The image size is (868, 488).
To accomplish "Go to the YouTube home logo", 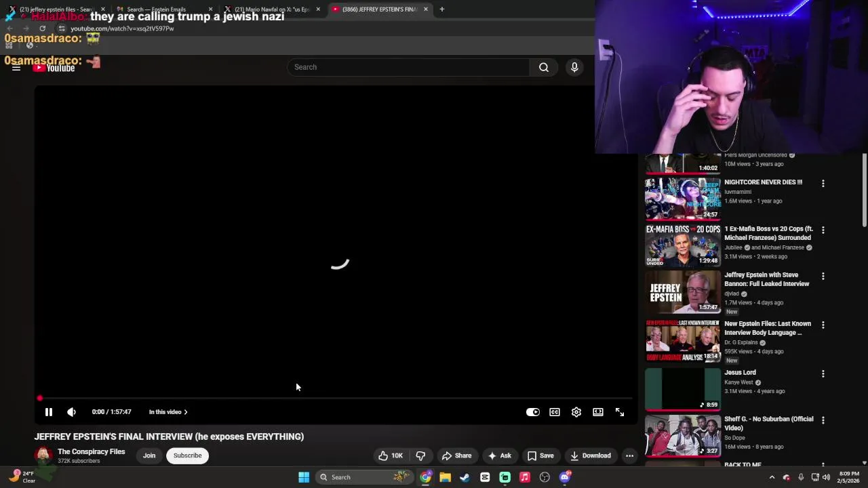I will 54,68.
